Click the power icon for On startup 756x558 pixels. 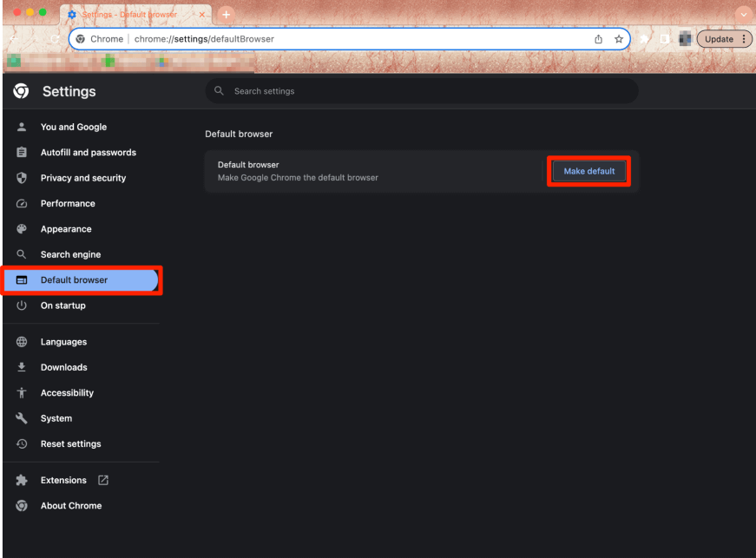click(21, 305)
